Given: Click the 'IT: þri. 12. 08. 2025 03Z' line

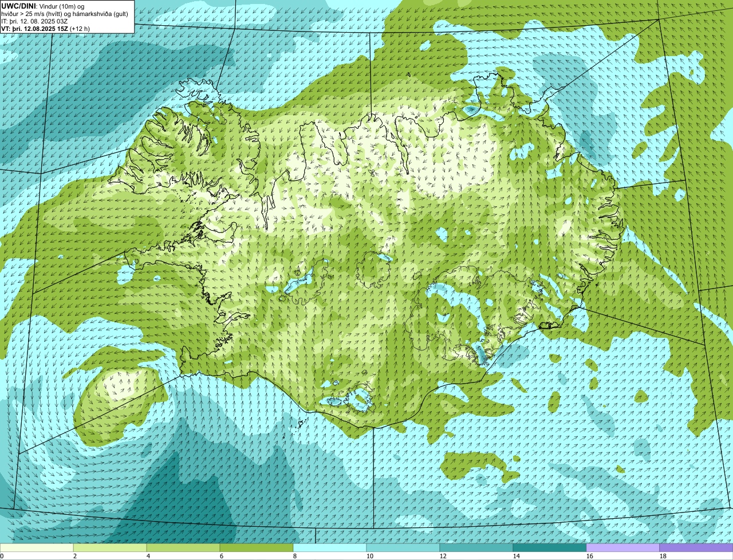Looking at the screenshot, I should pyautogui.click(x=34, y=21).
